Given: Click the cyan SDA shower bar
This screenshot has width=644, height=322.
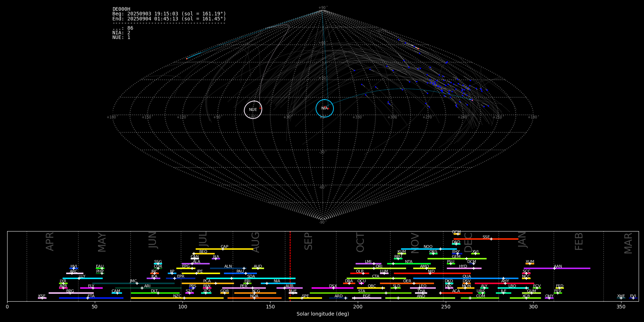Looking at the screenshot, I should (x=251, y=278).
